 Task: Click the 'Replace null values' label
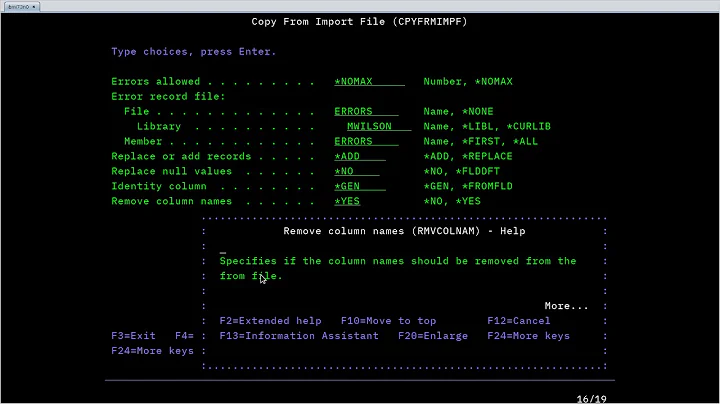coord(171,171)
